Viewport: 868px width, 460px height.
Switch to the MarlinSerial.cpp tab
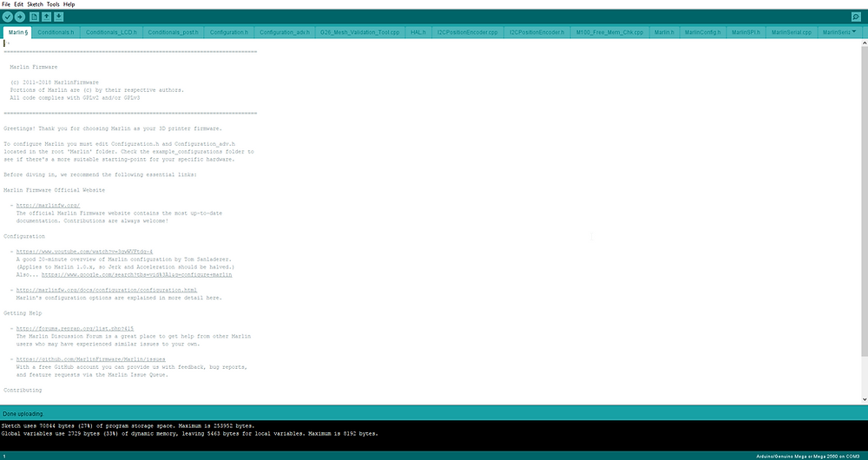(x=792, y=32)
